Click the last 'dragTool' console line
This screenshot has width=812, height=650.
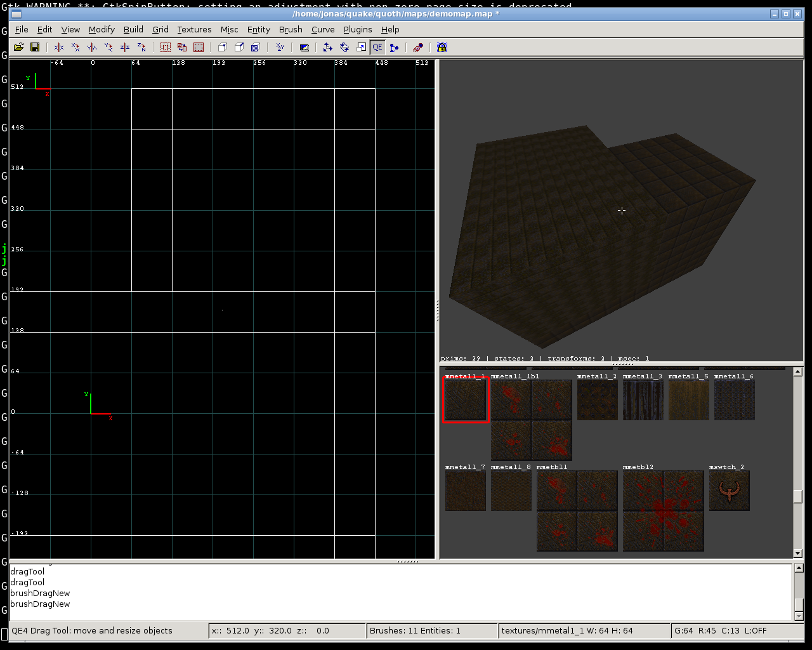pos(27,583)
